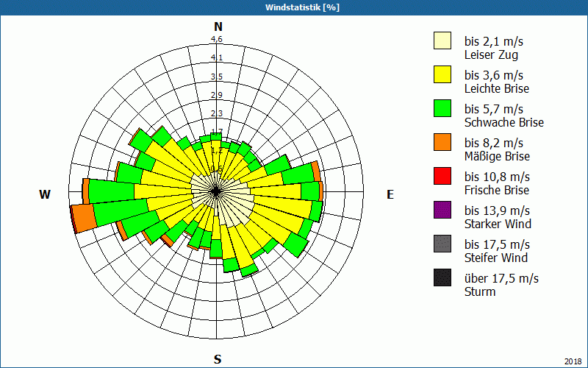Select the black 'Sturm' legend swatch
The image size is (588, 368).
coord(442,278)
